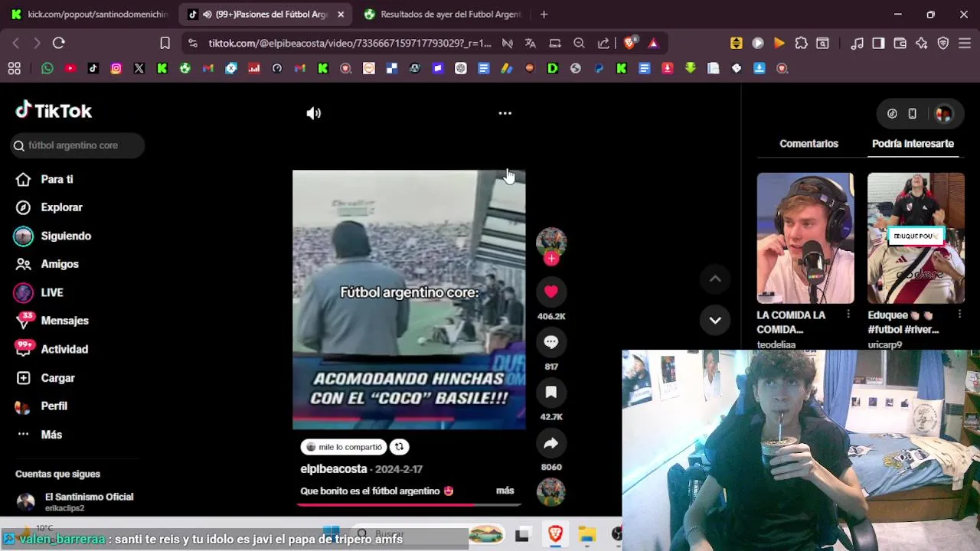Reload the page in the browser
The width and height of the screenshot is (980, 551).
coord(59,44)
